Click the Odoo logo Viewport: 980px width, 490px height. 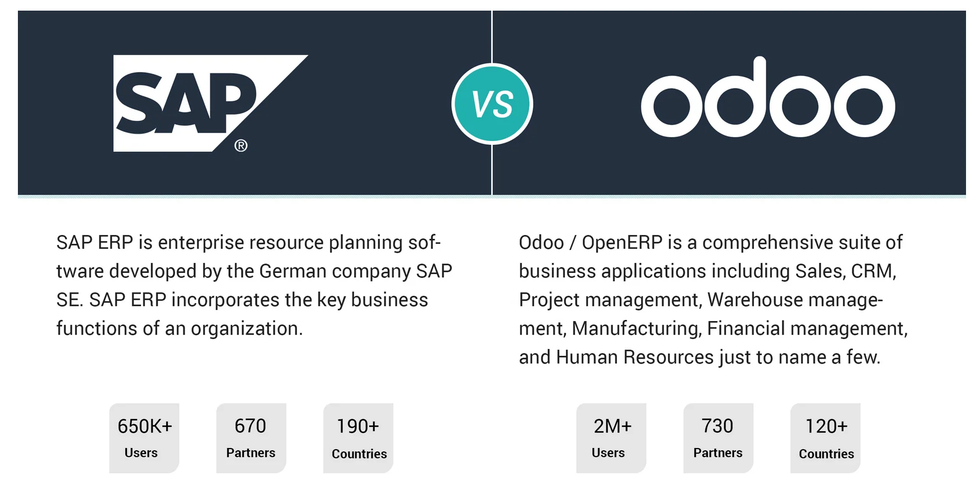768,97
